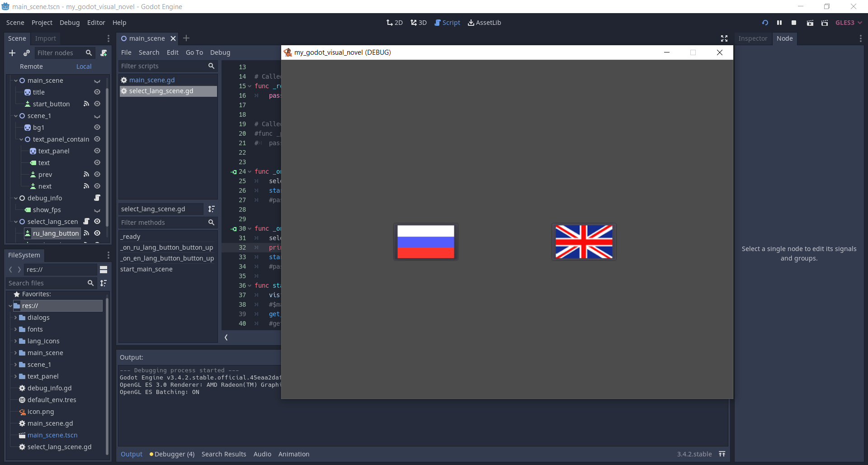Switch to the 2D workspace
Screen dimensions: 868x465
point(395,23)
